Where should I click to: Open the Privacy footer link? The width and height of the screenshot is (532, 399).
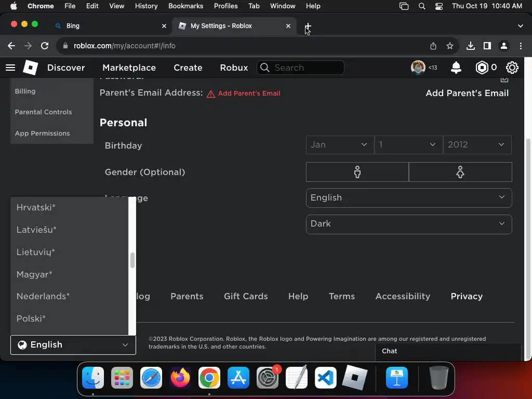click(x=467, y=297)
